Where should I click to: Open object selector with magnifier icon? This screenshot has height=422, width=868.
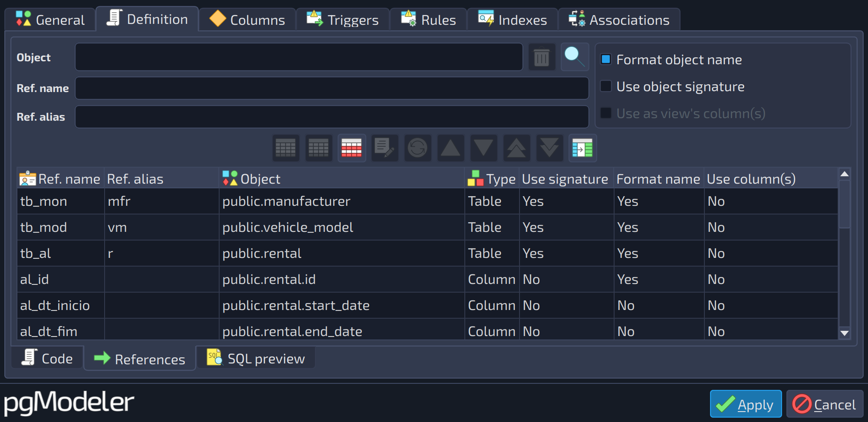[x=575, y=57]
